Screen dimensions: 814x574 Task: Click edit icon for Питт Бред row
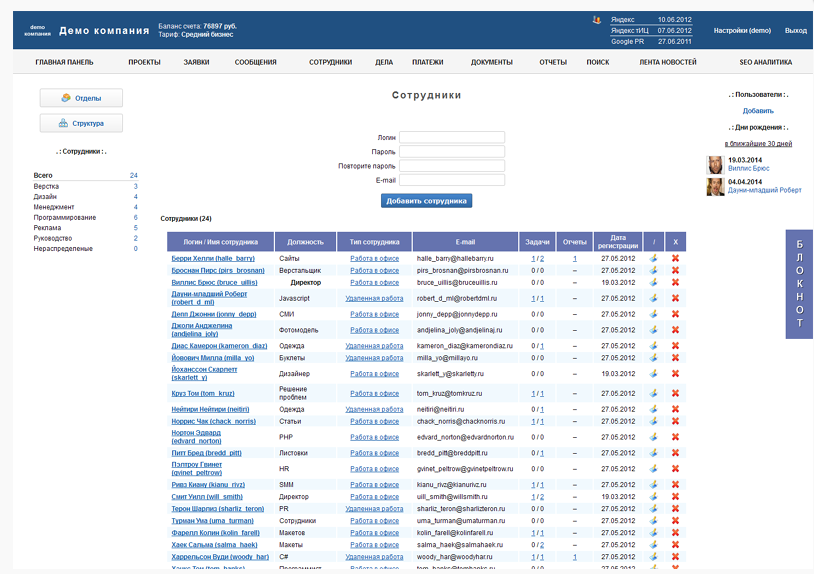click(654, 453)
